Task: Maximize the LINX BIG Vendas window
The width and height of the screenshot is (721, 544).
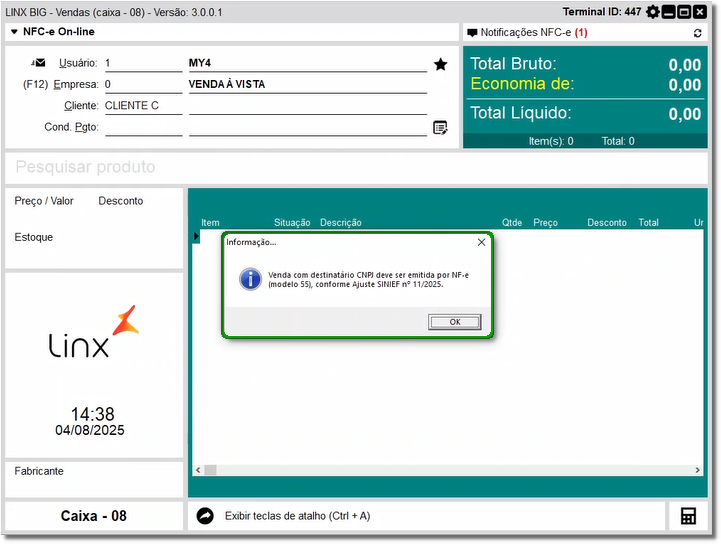Action: tap(684, 12)
